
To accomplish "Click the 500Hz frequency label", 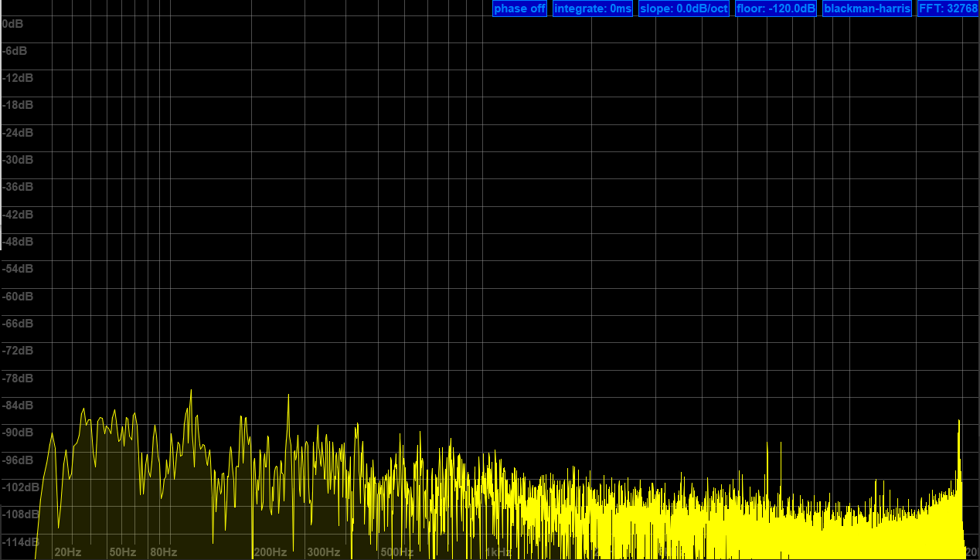I will [396, 552].
